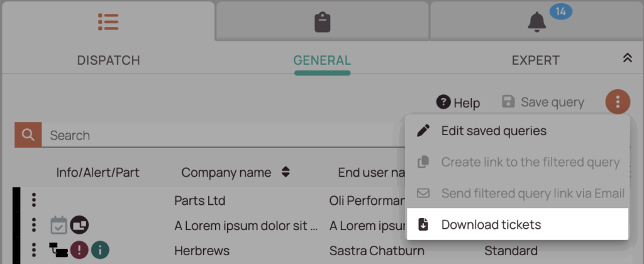Click the orange search magnifier icon

(x=28, y=135)
